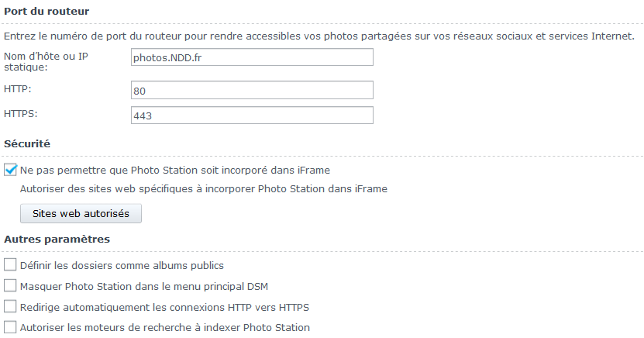
Task: Click the hostname field containing photos.NDD.fr
Action: pyautogui.click(x=253, y=57)
